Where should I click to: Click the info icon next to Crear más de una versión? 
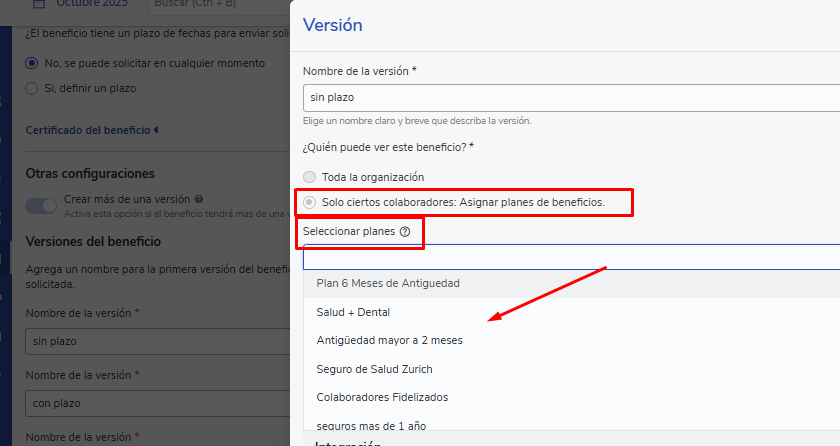click(199, 199)
